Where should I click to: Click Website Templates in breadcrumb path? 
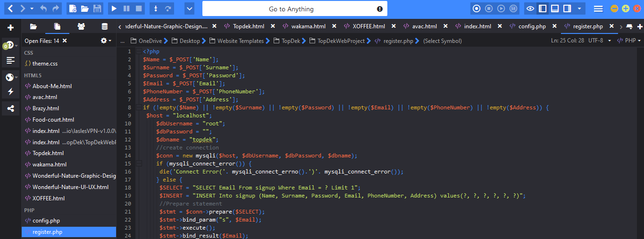[240, 41]
